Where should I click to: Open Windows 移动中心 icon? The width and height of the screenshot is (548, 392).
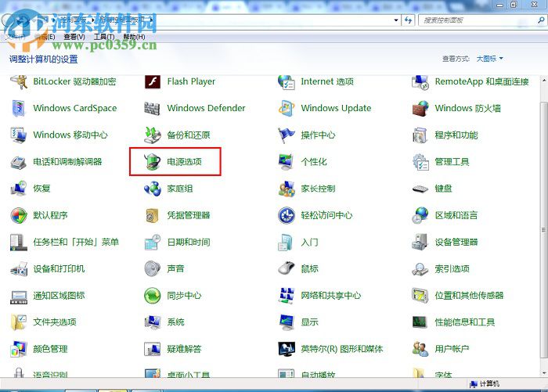19,135
